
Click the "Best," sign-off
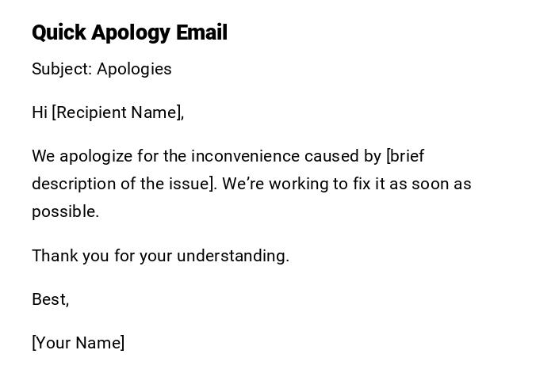coord(50,299)
